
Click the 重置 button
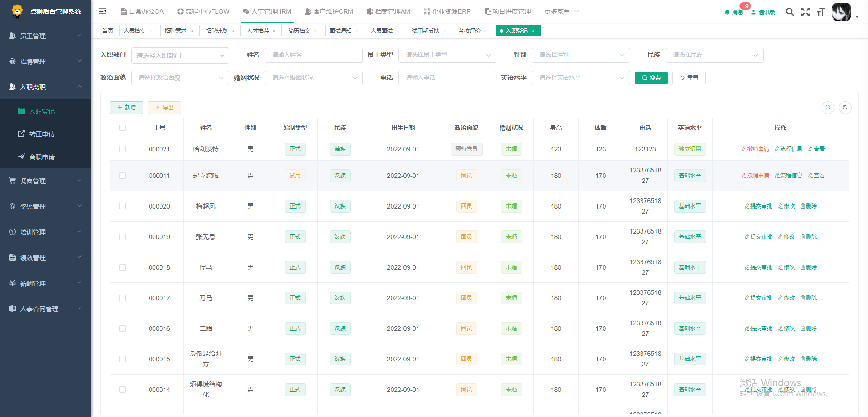click(689, 78)
